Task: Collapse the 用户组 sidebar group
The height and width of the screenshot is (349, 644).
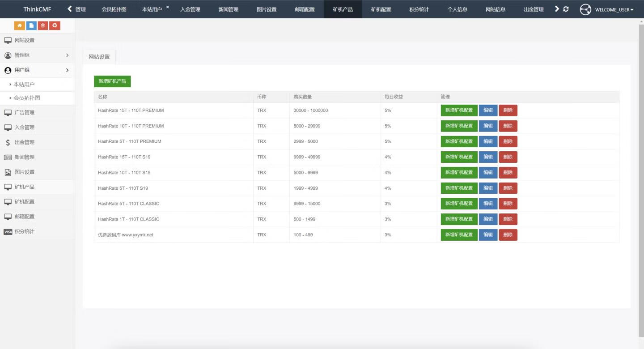Action: [x=37, y=70]
